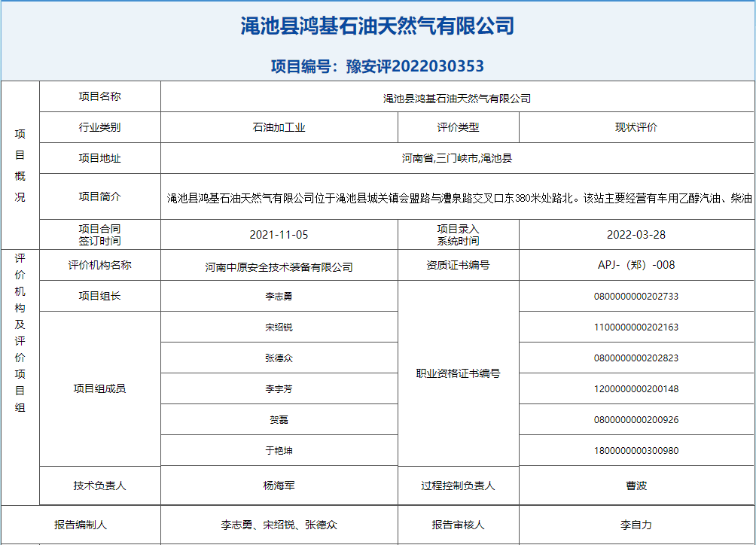Viewport: 756px width, 545px height.
Task: Click the 项目简介 label
Action: click(100, 196)
